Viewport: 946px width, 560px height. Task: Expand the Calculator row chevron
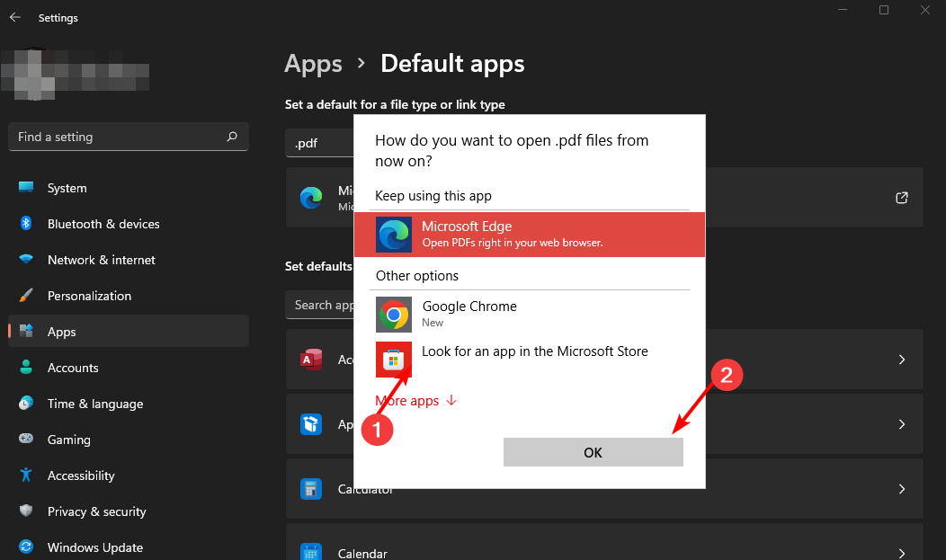(902, 489)
